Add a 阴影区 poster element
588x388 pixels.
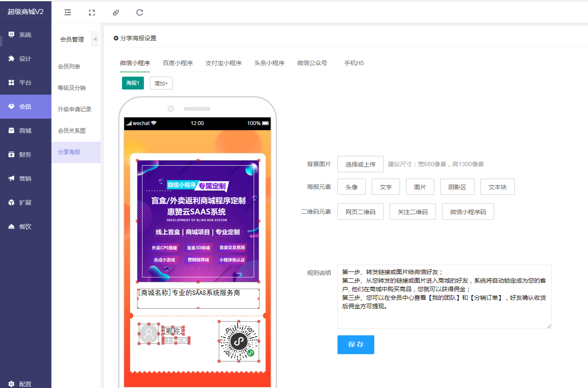pos(457,187)
